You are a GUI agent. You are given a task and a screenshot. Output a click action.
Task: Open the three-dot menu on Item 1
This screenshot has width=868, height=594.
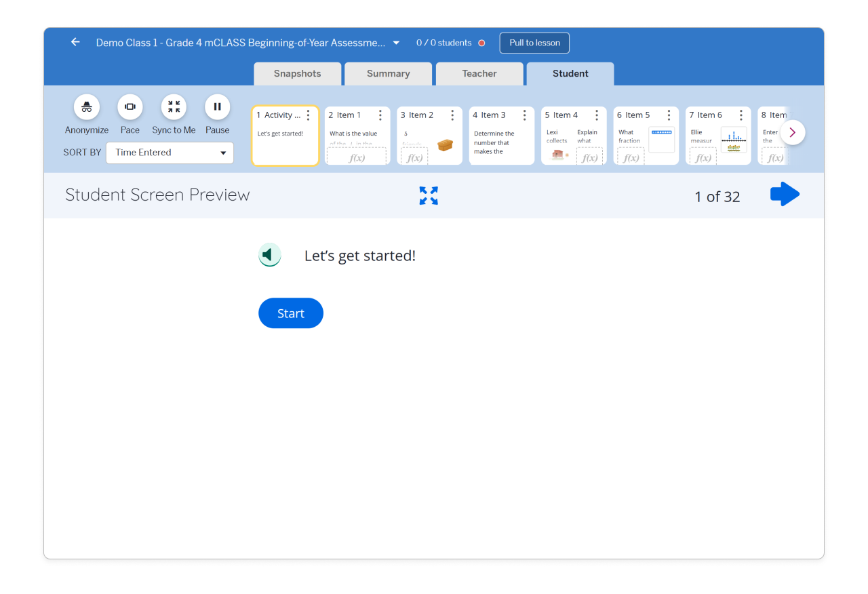coord(380,115)
